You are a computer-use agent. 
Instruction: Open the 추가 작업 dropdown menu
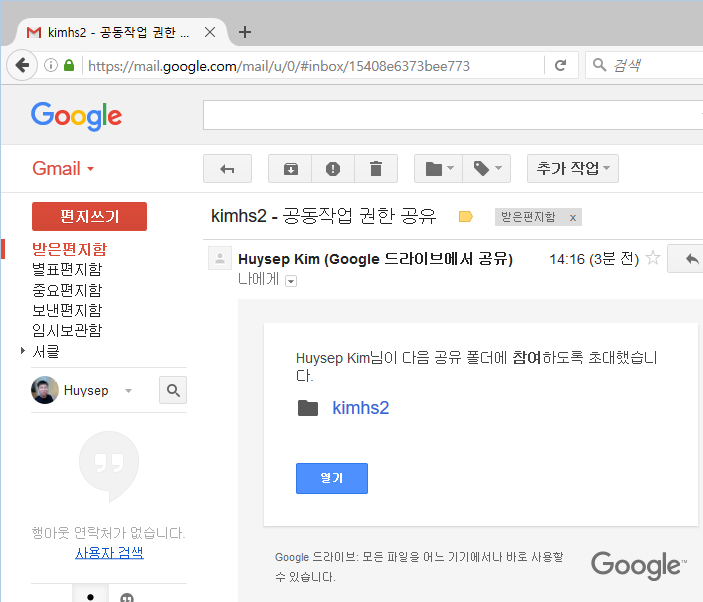click(573, 169)
